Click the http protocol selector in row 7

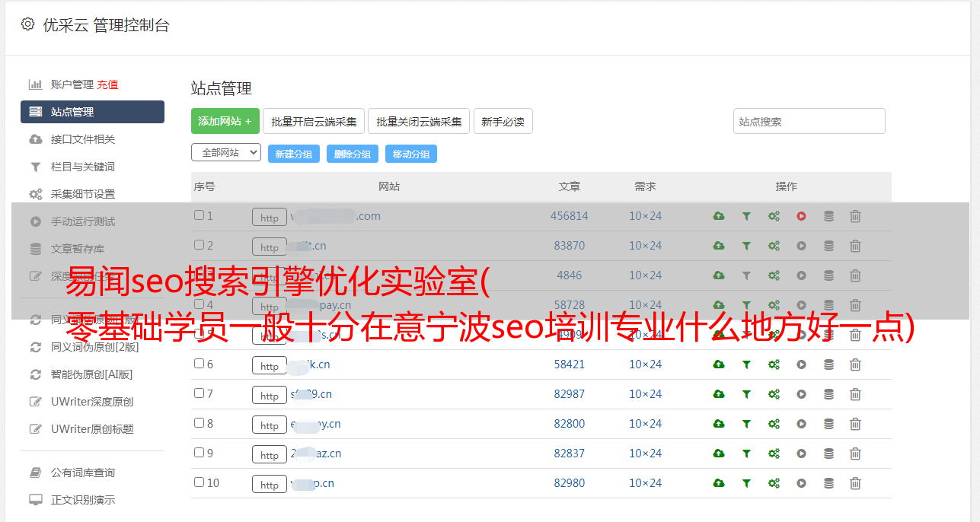270,396
